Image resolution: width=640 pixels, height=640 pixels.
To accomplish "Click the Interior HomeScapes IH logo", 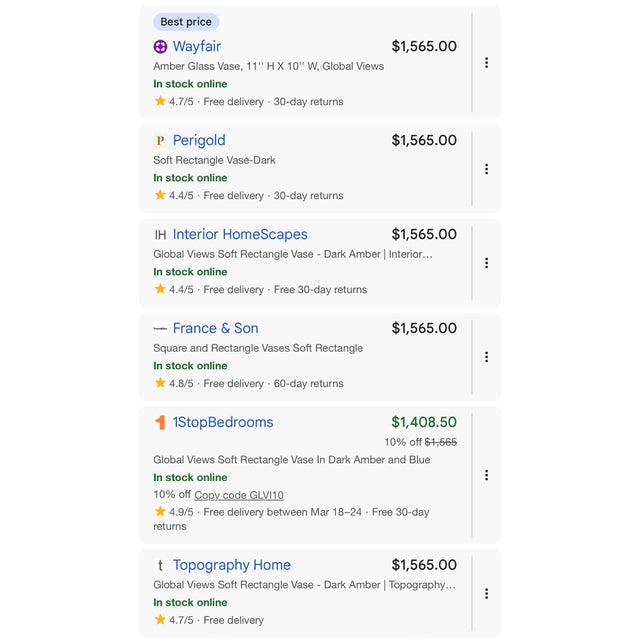I will (x=160, y=235).
